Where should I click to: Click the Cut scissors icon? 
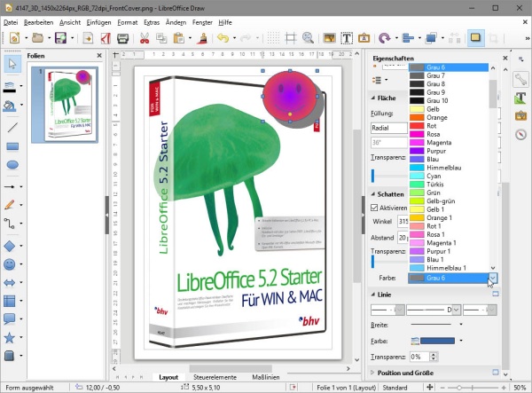pyautogui.click(x=145, y=38)
